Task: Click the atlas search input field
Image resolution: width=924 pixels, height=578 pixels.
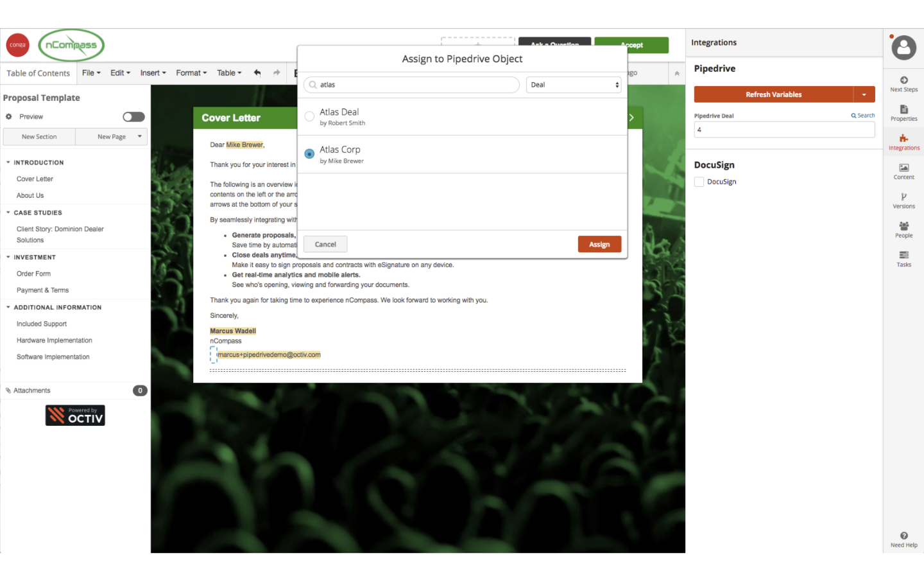Action: tap(411, 84)
